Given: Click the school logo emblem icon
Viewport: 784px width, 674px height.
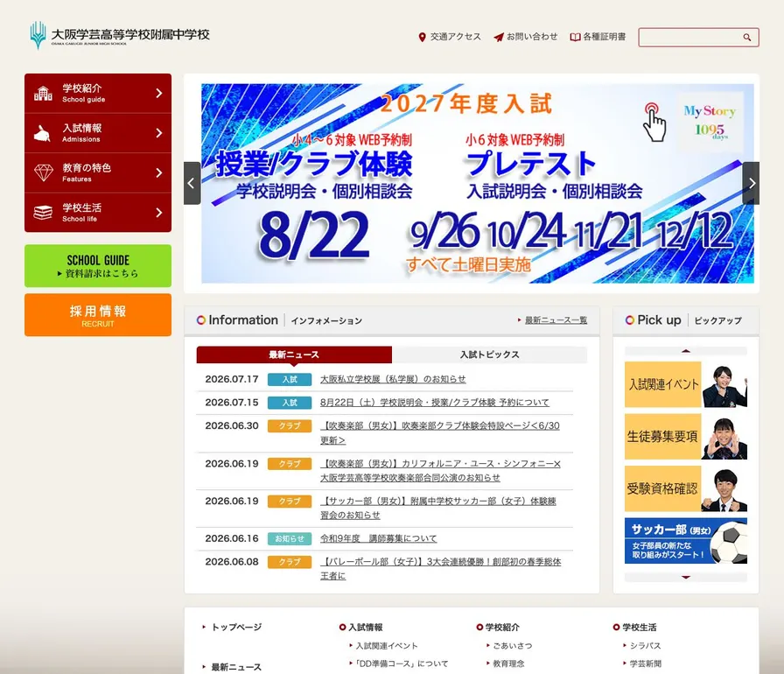Looking at the screenshot, I should coord(38,36).
